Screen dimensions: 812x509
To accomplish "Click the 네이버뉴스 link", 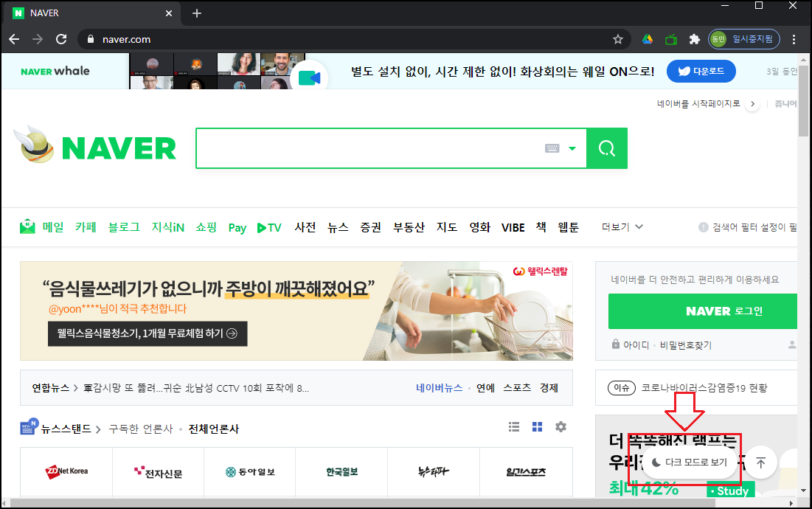I will click(439, 388).
